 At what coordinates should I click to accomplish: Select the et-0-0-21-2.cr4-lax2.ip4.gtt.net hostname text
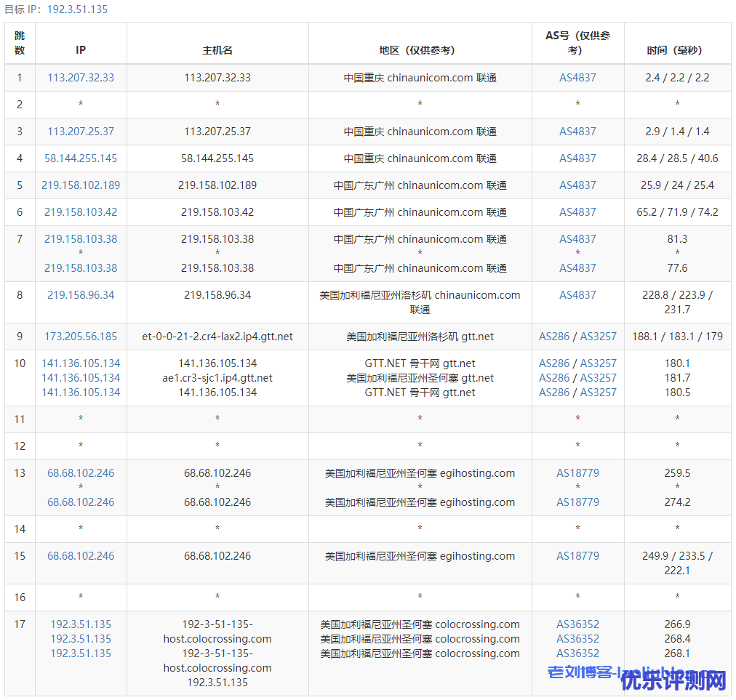pyautogui.click(x=217, y=337)
